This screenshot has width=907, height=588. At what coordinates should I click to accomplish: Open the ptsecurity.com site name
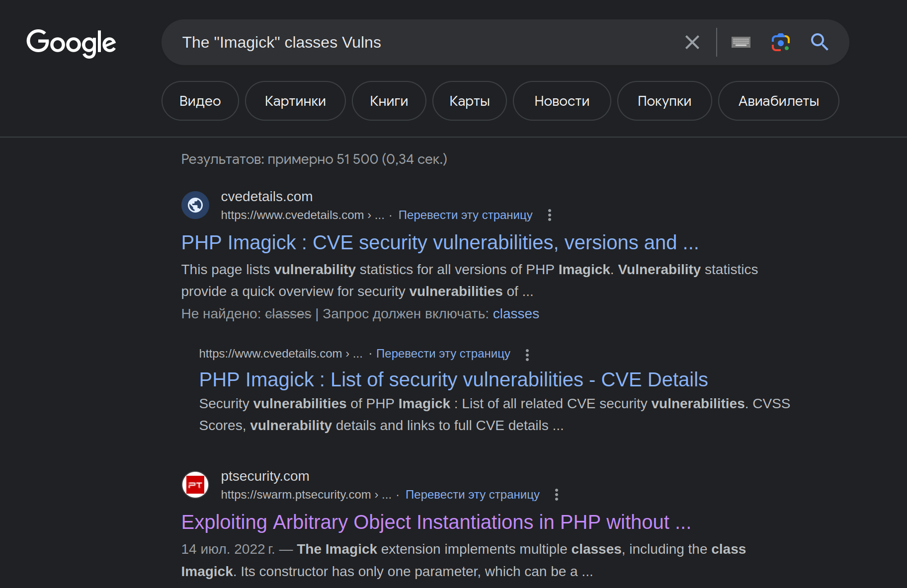(265, 476)
